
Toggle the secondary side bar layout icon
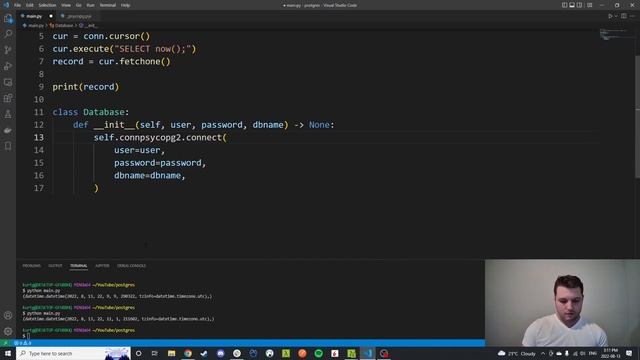[580, 5]
